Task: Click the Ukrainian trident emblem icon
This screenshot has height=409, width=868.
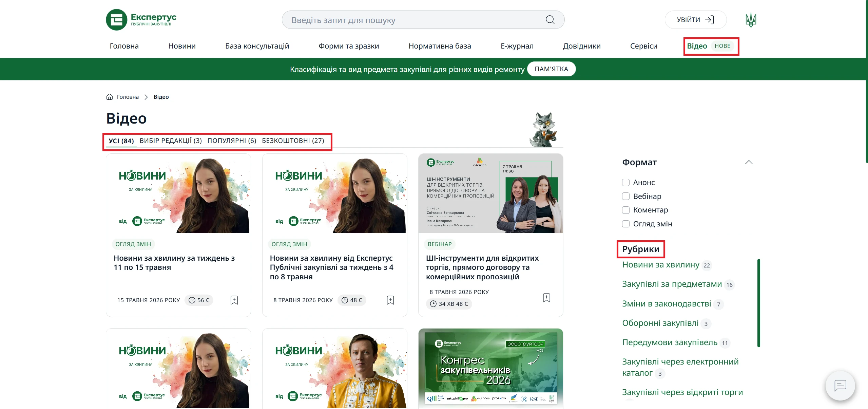Action: 751,20
